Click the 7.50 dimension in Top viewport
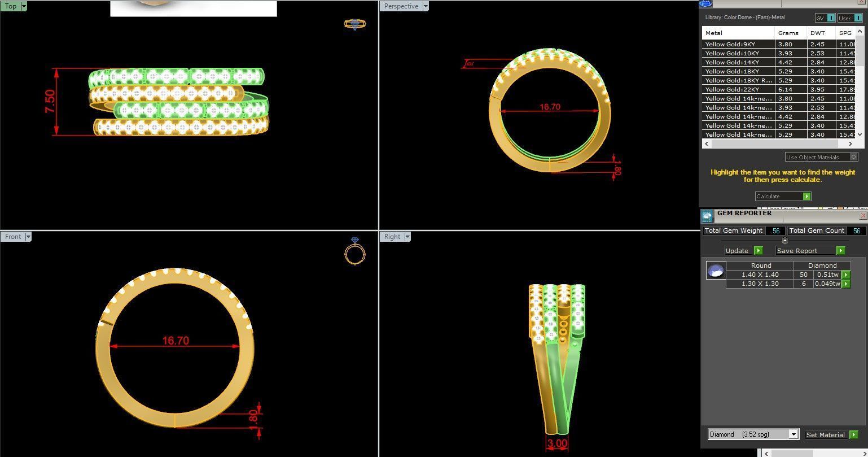This screenshot has height=457, width=868. pyautogui.click(x=51, y=102)
